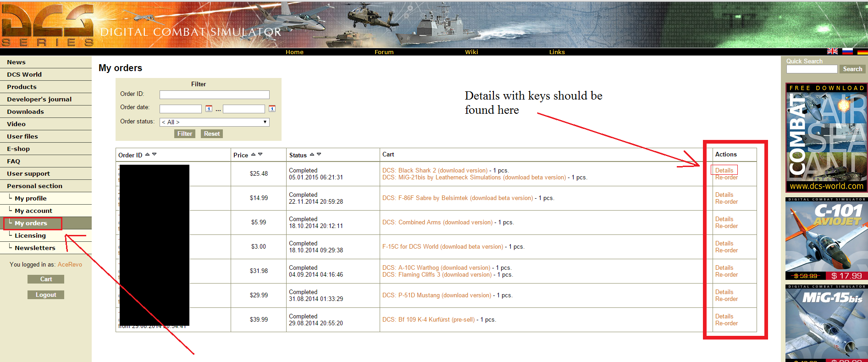Open User support in the sidebar

coord(46,173)
